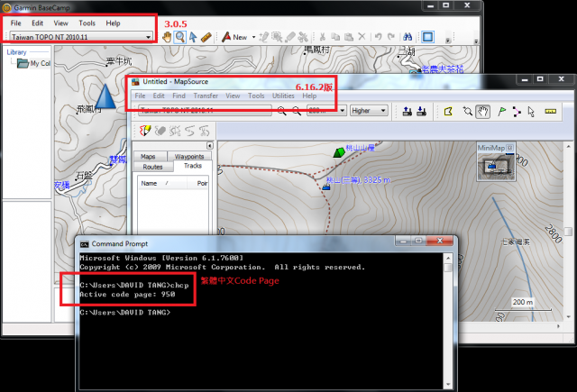Switch to the Waypoints tab in MapSource
577x392 pixels.
tap(189, 157)
